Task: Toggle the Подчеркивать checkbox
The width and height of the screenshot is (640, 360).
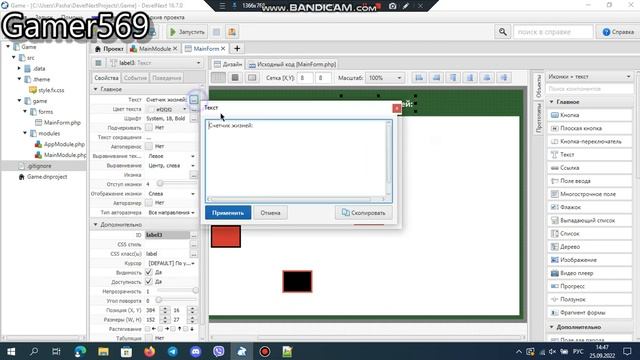Action: [x=149, y=127]
